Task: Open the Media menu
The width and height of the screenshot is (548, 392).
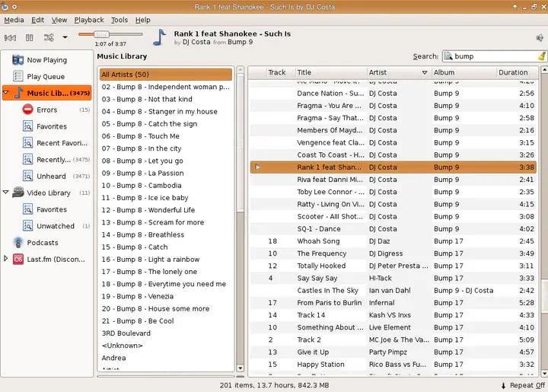Action: [x=14, y=20]
